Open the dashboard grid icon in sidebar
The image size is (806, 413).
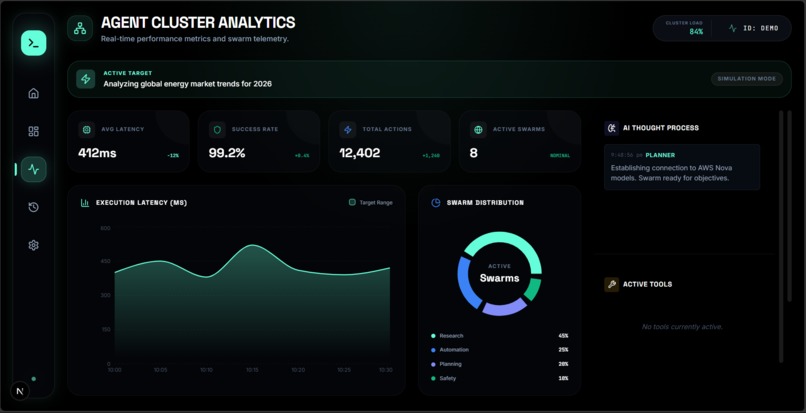(33, 131)
